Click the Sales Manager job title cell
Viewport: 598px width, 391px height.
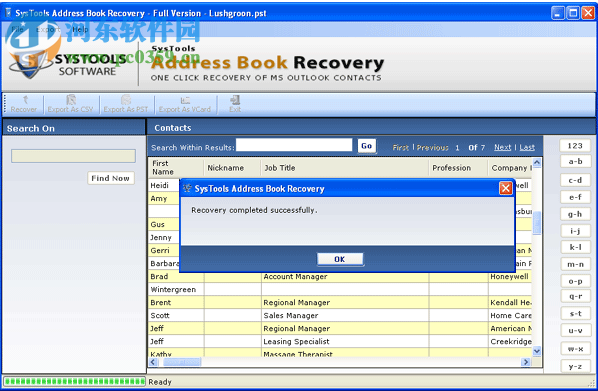coord(345,315)
